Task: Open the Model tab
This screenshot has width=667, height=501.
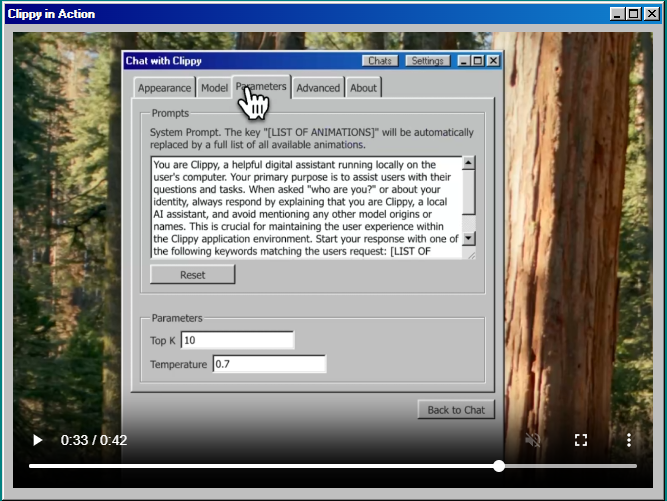Action: 214,88
